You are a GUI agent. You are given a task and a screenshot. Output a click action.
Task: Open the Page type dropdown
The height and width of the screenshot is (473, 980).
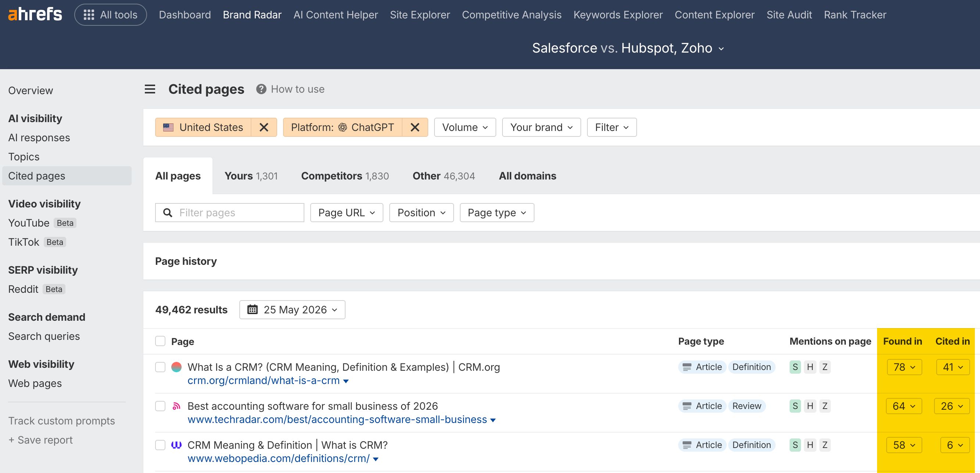pyautogui.click(x=497, y=213)
